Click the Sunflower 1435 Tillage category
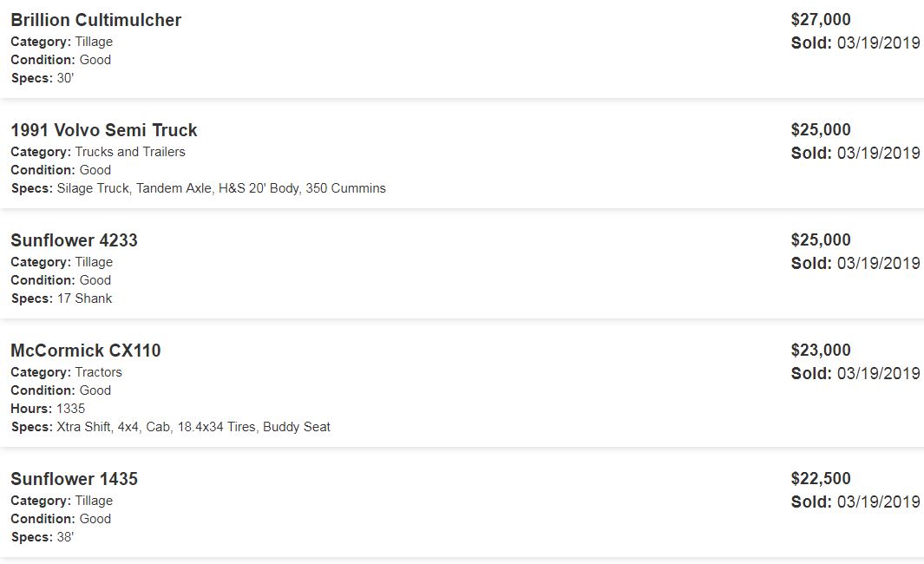The image size is (924, 564). pos(94,501)
